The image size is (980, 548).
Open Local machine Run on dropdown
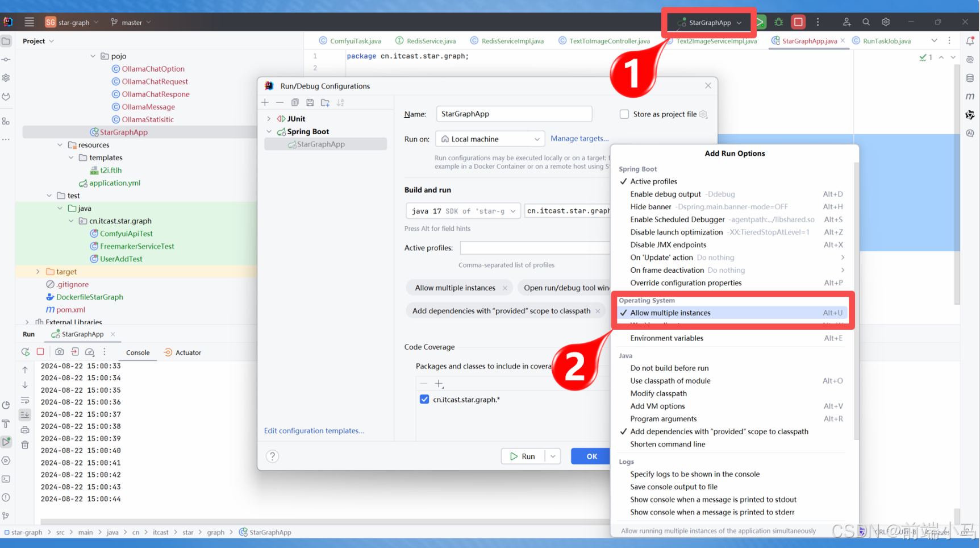[x=490, y=139]
